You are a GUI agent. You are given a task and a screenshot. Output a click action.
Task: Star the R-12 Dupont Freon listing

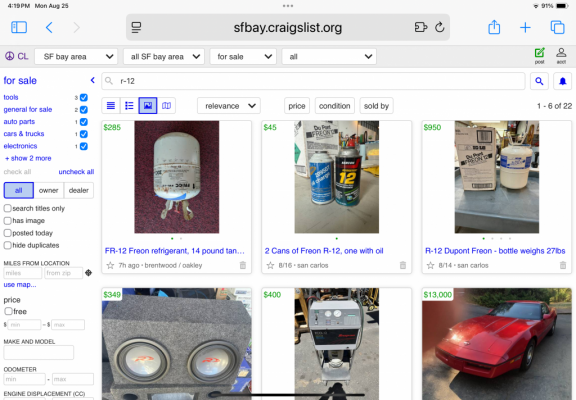coord(431,265)
